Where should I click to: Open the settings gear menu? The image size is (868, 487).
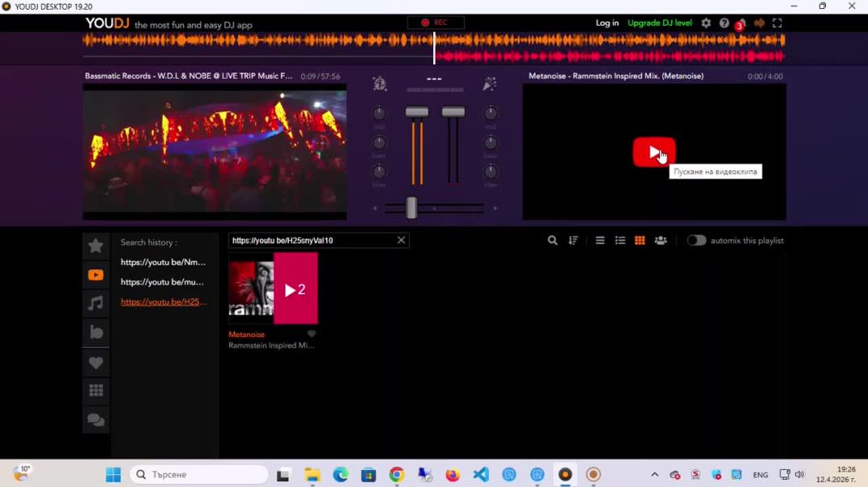(706, 23)
